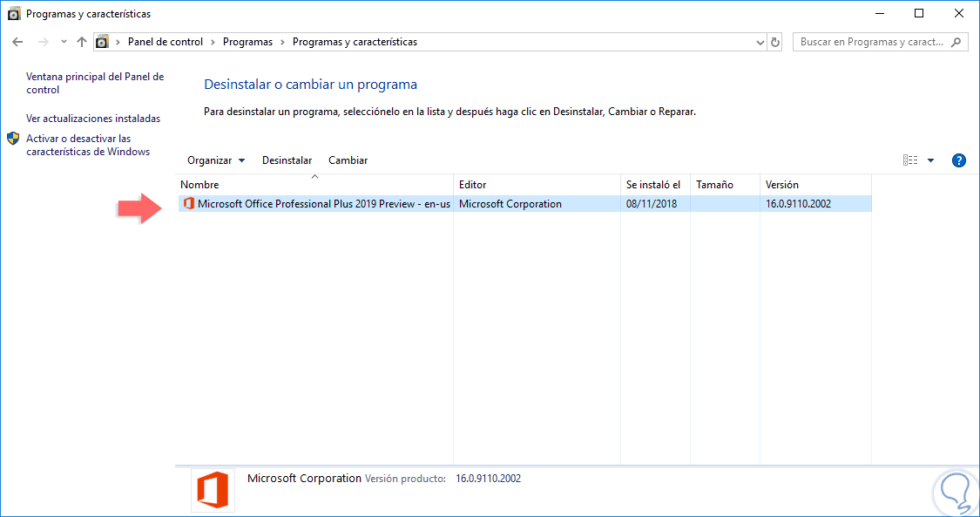Change view with the view icon
980x517 pixels.
(910, 160)
